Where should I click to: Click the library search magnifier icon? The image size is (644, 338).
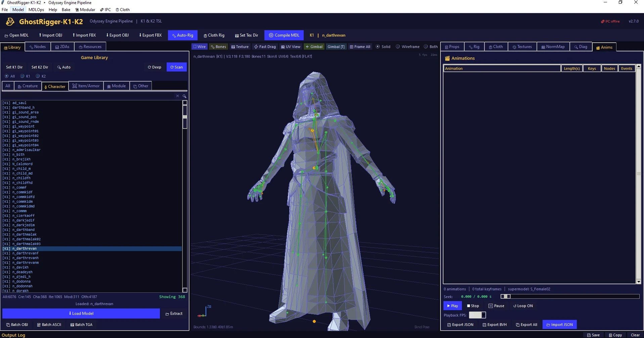pos(184,96)
